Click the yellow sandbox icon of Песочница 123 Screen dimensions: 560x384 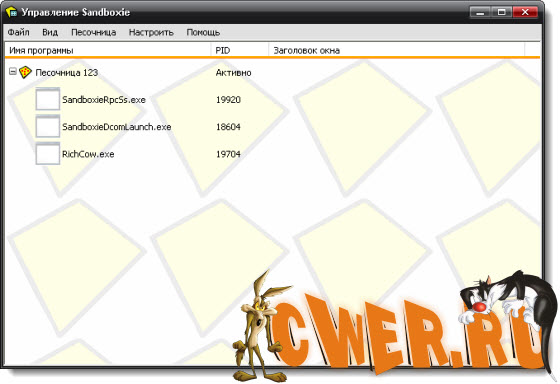(x=25, y=72)
